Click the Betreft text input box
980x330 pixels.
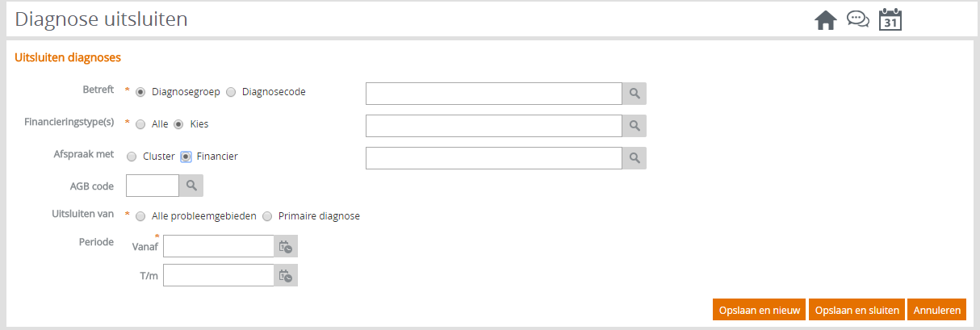[494, 94]
